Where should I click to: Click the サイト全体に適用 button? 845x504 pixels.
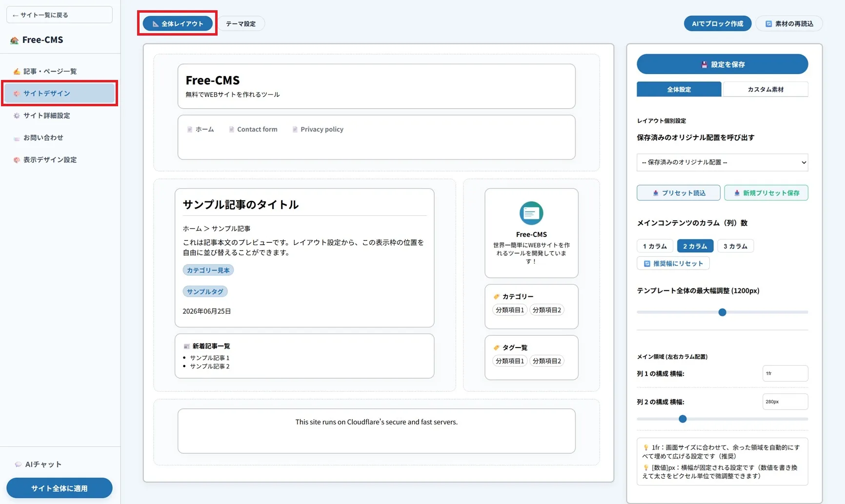[x=60, y=488]
